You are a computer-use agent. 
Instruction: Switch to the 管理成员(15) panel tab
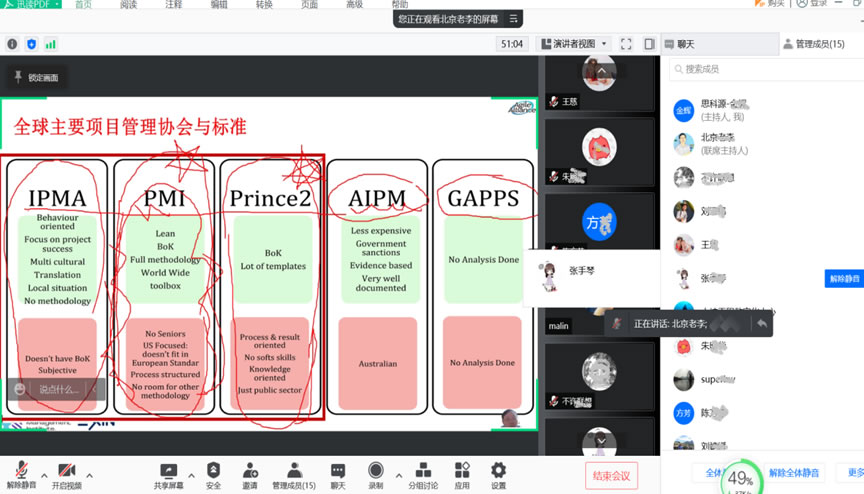(x=814, y=44)
